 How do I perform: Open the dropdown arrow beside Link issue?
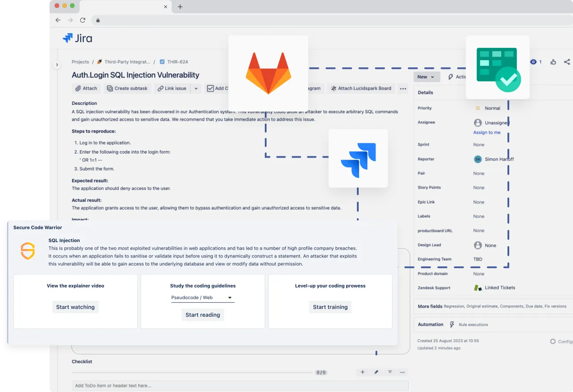(x=196, y=88)
